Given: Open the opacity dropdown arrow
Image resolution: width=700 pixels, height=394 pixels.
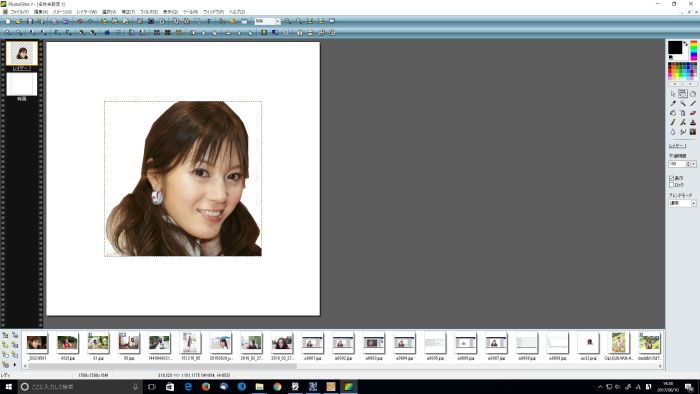Looking at the screenshot, I should tap(694, 164).
